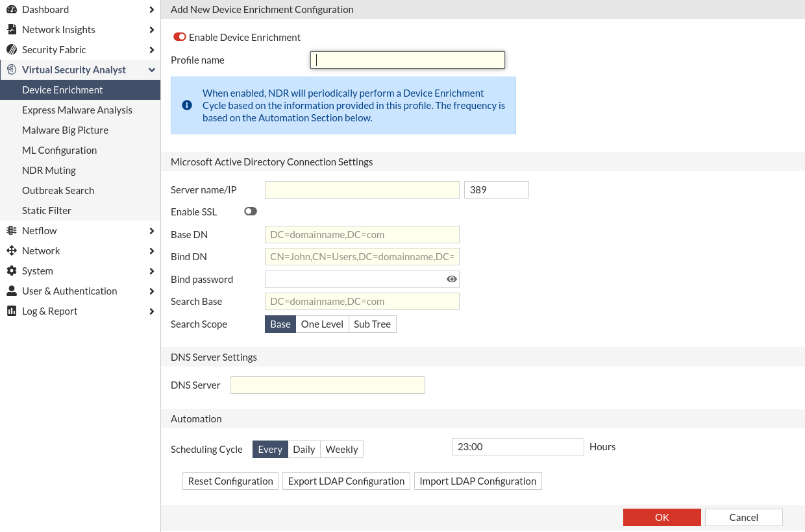Open Express Malware Analysis menu item
805x532 pixels.
pyautogui.click(x=77, y=110)
